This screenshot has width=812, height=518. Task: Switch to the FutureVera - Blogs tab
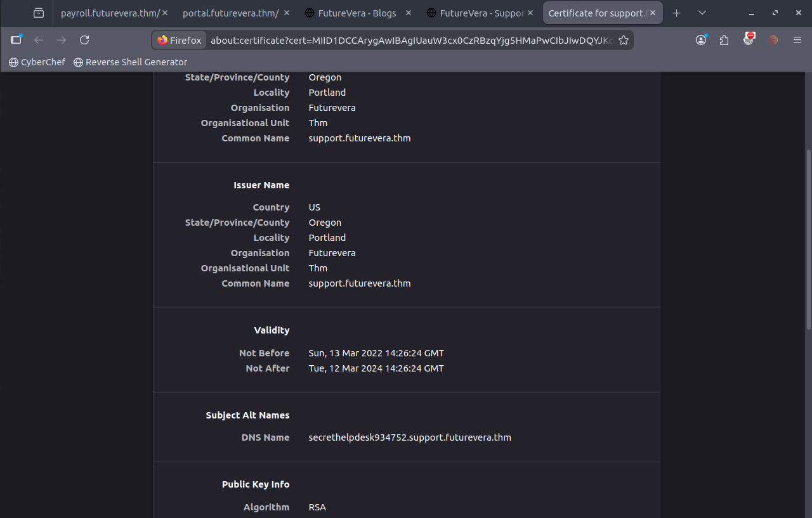point(355,13)
